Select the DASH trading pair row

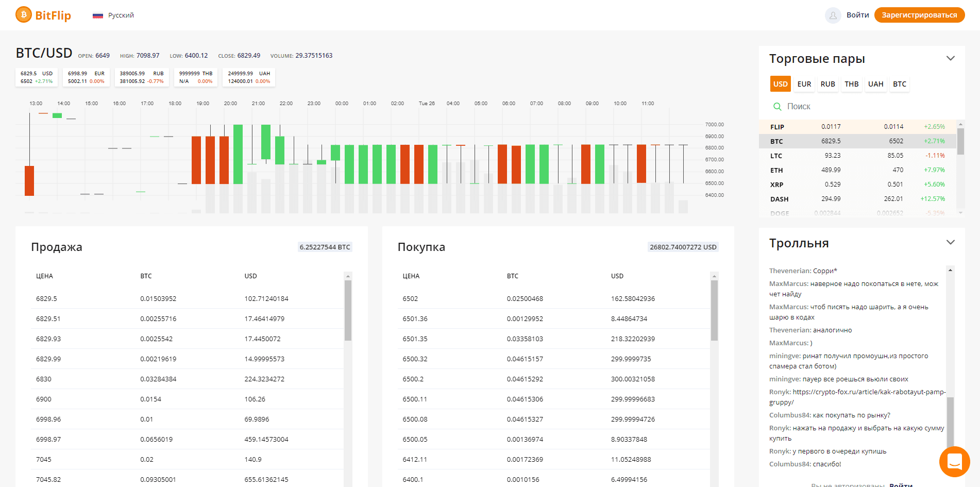pos(857,199)
